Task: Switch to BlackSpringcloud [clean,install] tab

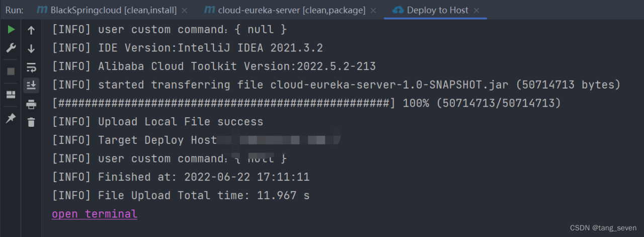Action: coord(113,10)
